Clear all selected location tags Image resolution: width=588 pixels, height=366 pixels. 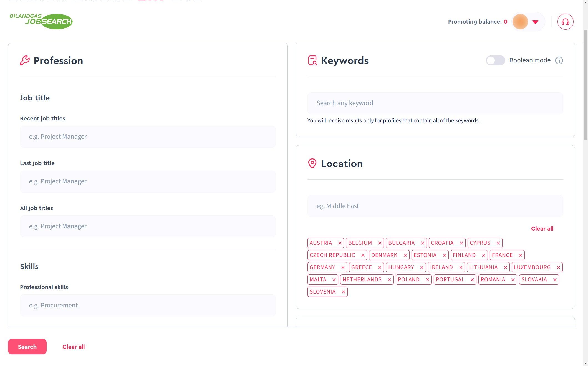(x=542, y=229)
